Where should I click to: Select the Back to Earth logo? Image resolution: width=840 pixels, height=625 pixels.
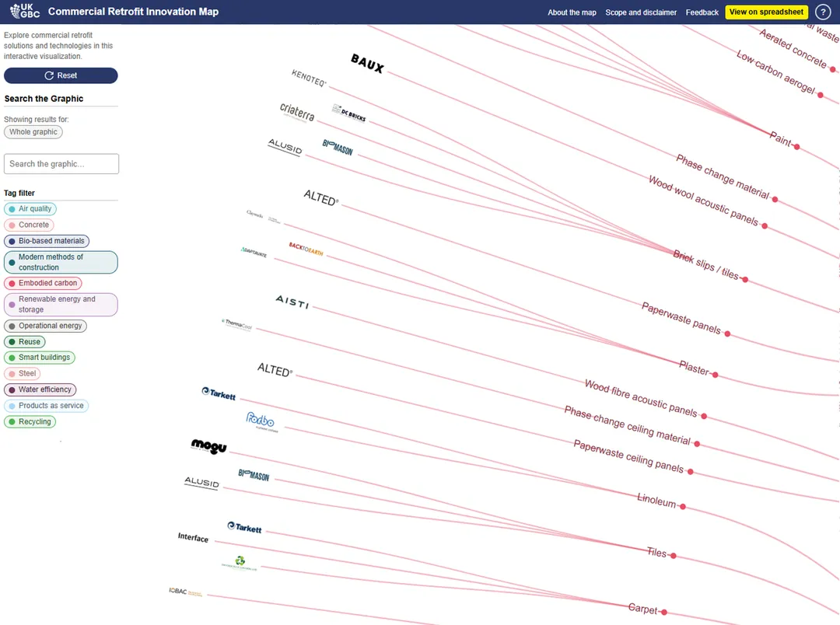coord(306,249)
